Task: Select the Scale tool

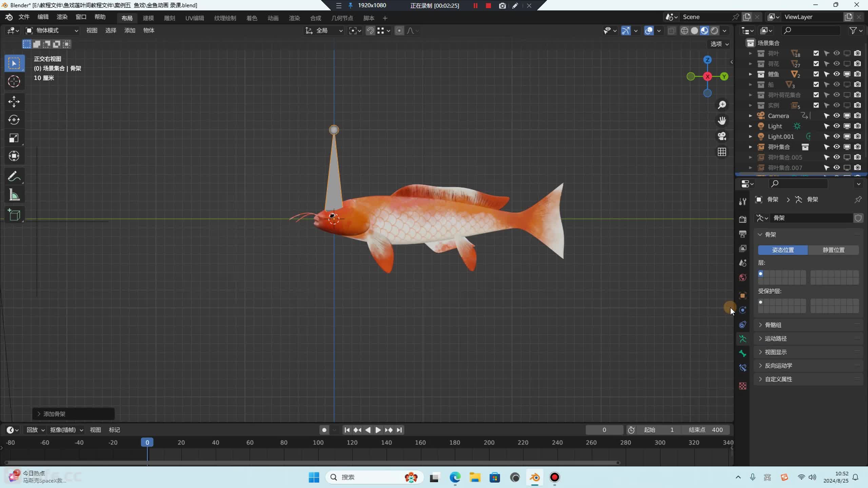Action: point(14,138)
